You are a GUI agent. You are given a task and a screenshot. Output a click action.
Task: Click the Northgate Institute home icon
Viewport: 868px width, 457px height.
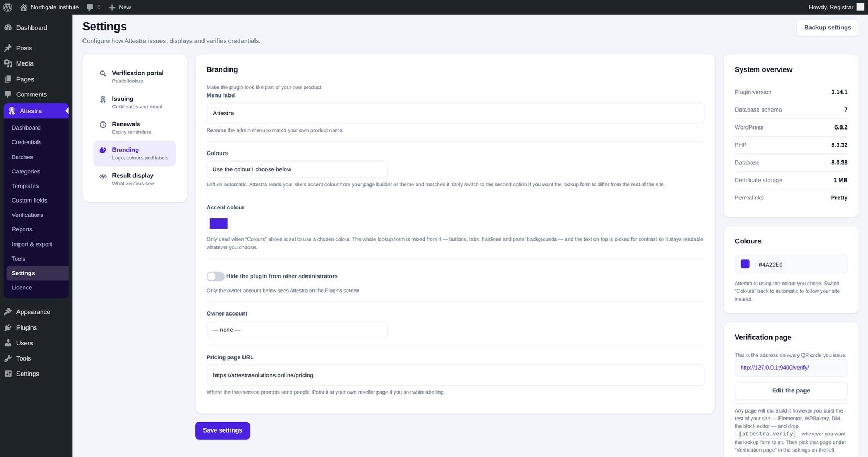point(23,7)
